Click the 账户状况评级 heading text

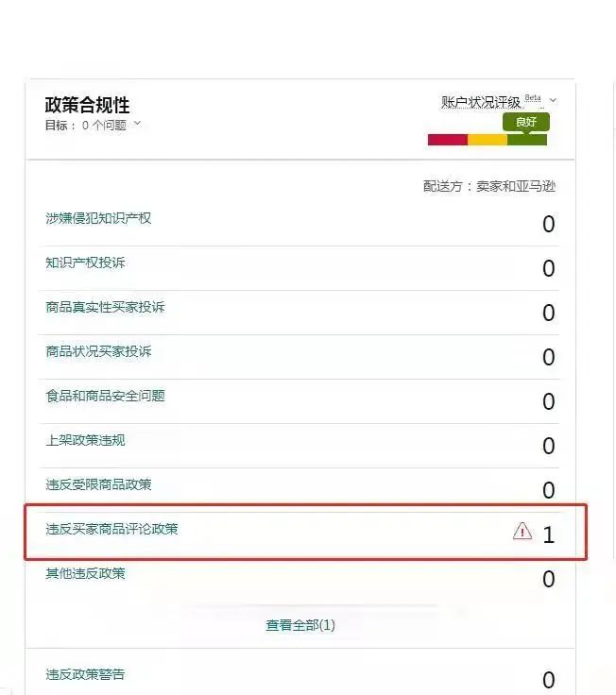pyautogui.click(x=481, y=102)
